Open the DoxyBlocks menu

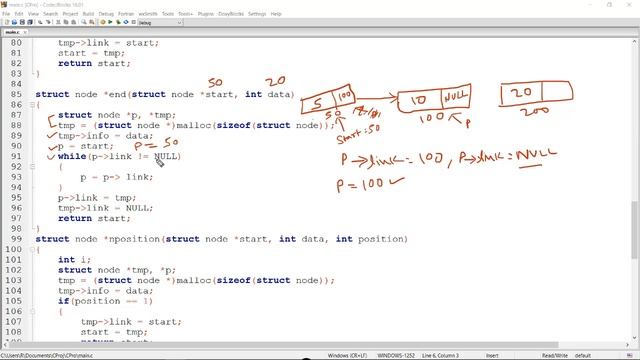(231, 14)
